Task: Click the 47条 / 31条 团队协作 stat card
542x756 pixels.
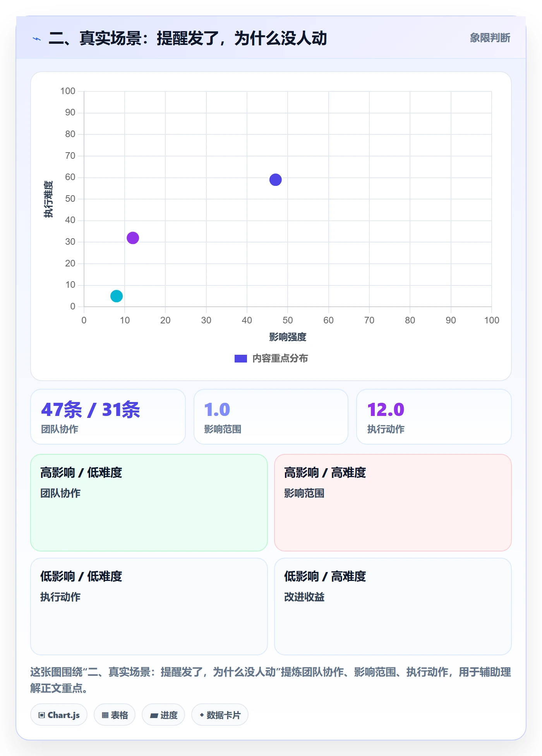Action: pos(108,417)
